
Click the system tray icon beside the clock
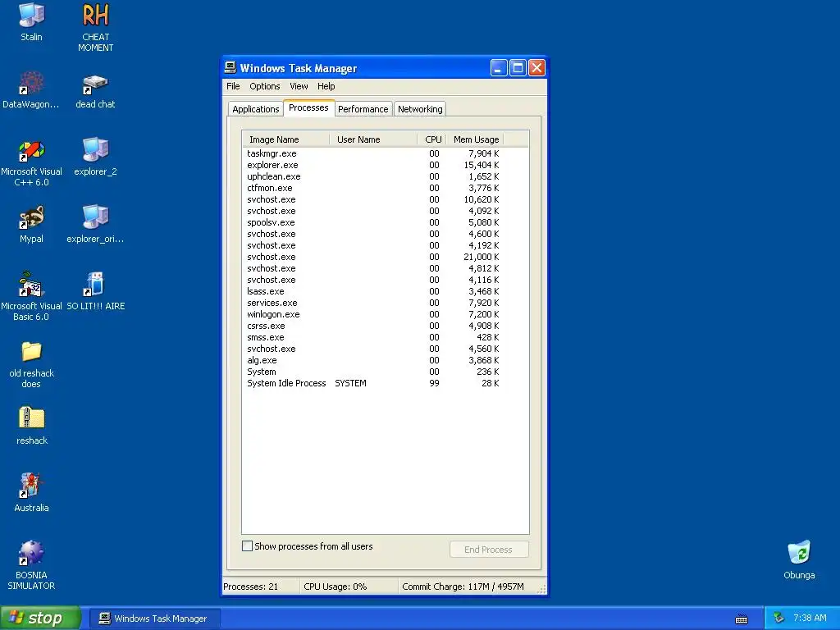pos(779,619)
